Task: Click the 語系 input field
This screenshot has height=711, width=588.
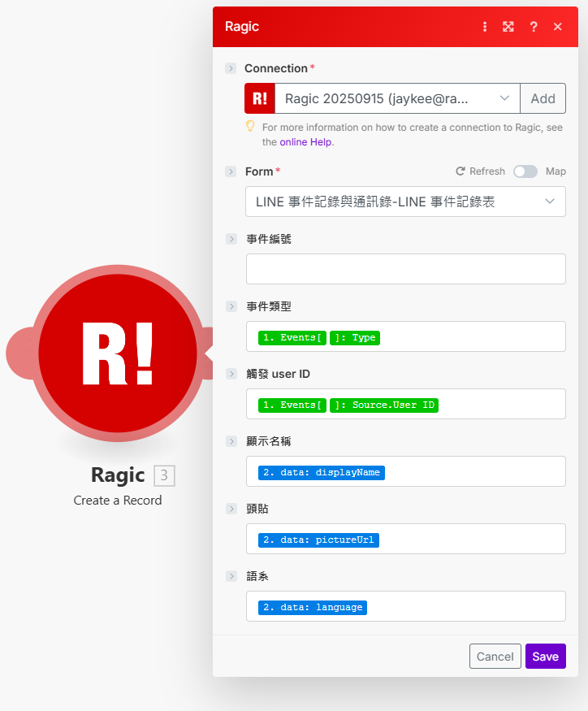Action: [x=406, y=606]
